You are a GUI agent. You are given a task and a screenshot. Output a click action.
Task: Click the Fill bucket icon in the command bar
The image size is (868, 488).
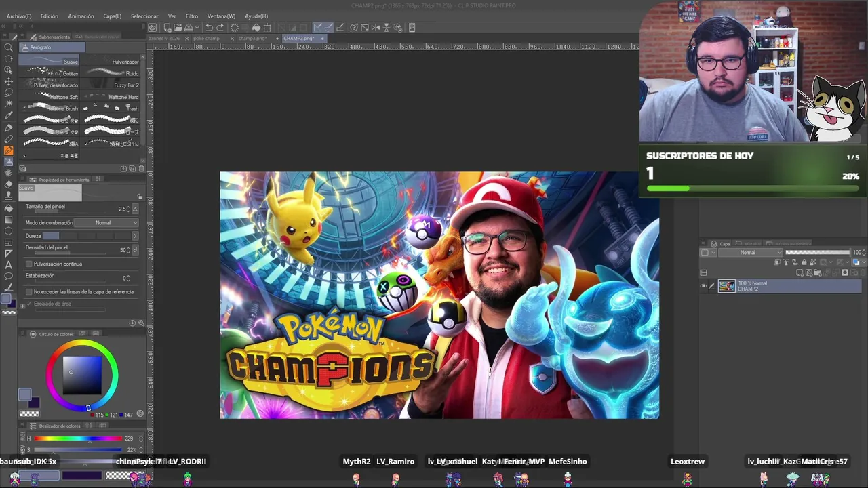[x=256, y=28]
